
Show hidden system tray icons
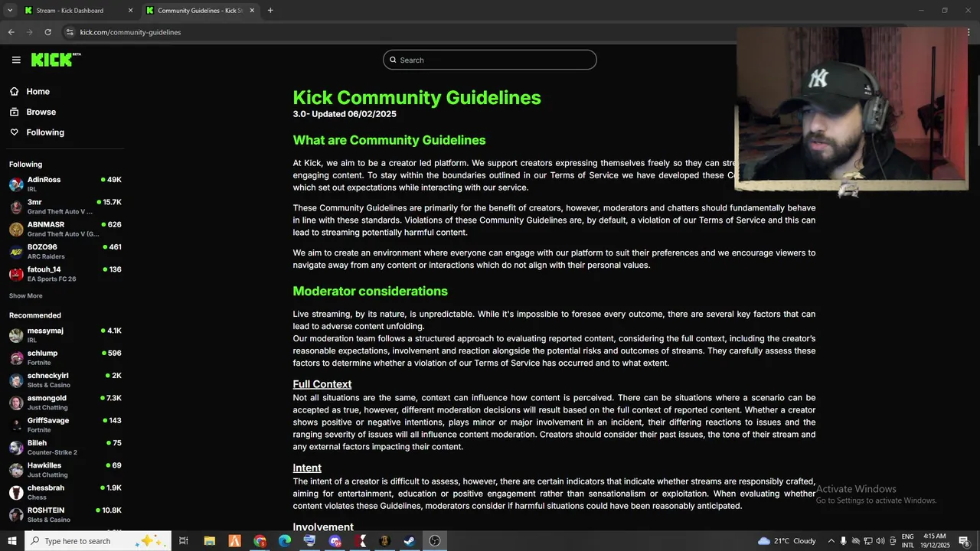click(x=831, y=541)
